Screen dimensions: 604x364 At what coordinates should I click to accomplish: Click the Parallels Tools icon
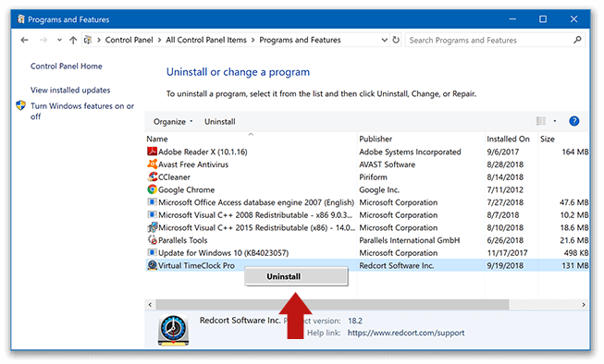[x=152, y=239]
